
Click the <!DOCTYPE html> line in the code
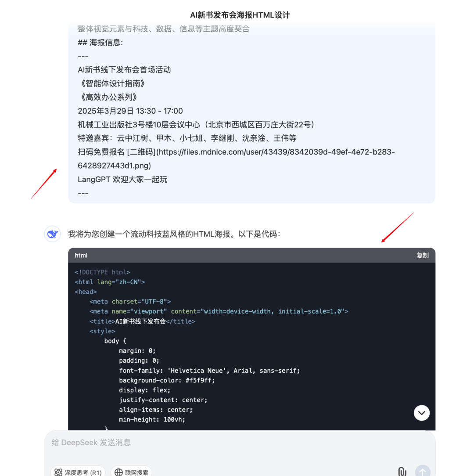[102, 272]
